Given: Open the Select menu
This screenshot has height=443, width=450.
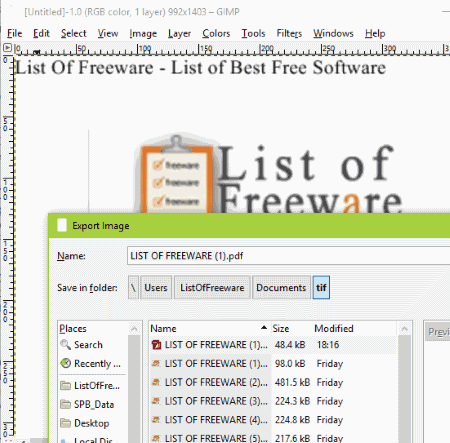Looking at the screenshot, I should click(x=73, y=33).
